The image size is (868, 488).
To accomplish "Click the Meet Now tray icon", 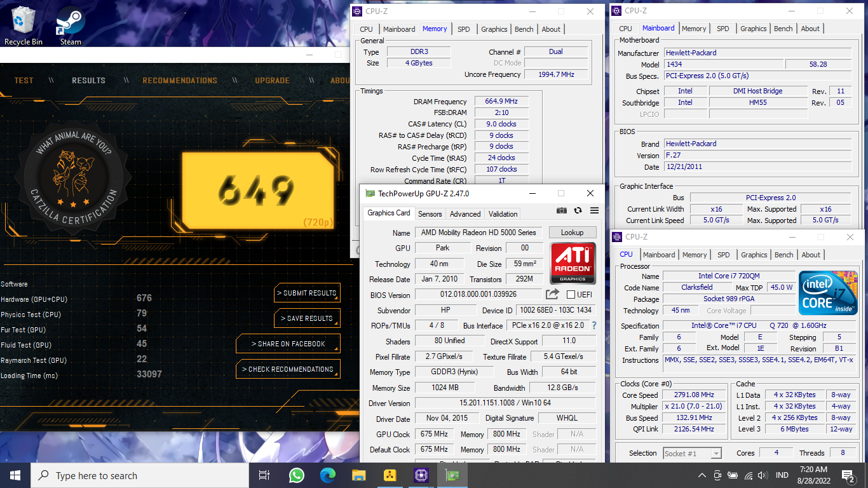I will coord(717,475).
